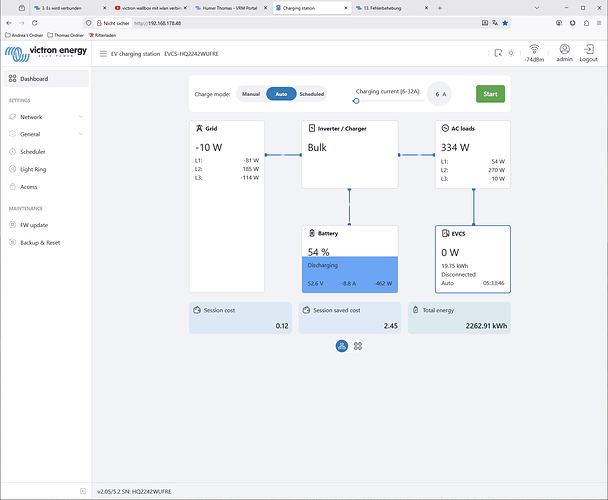The height and width of the screenshot is (500, 608).
Task: Click the Scheduler clock icon
Action: click(x=12, y=152)
